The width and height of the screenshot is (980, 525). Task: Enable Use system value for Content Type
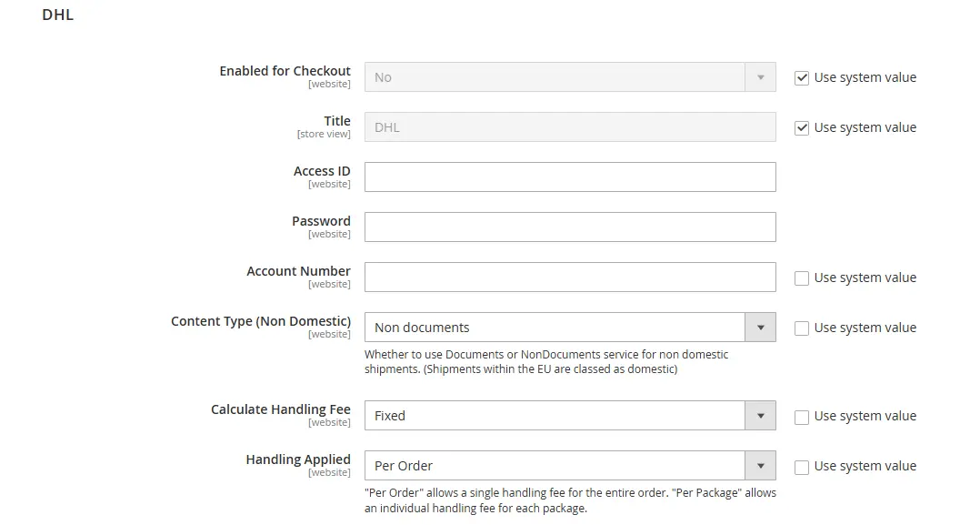[802, 328]
